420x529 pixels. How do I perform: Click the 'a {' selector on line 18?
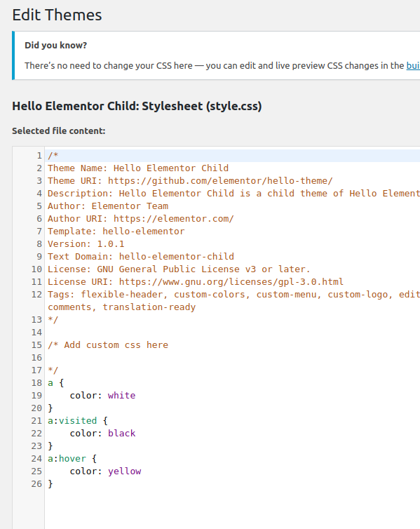pyautogui.click(x=55, y=383)
